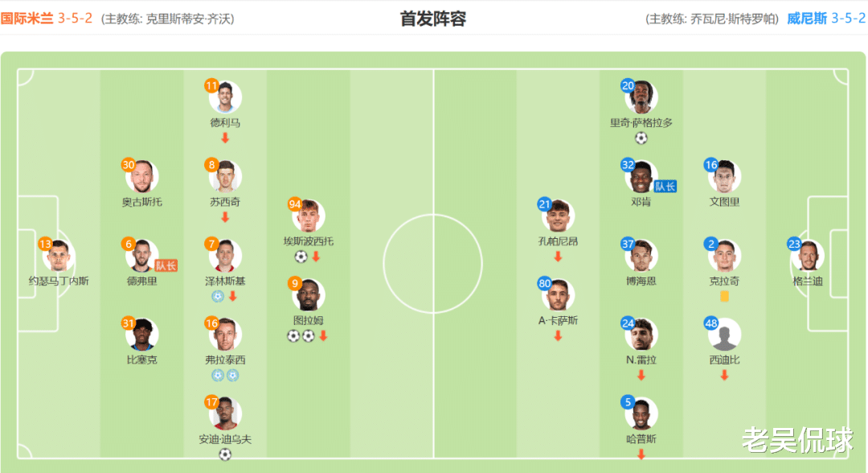
Task: Click the red arrow beneath 苏西奇
Action: point(225,216)
